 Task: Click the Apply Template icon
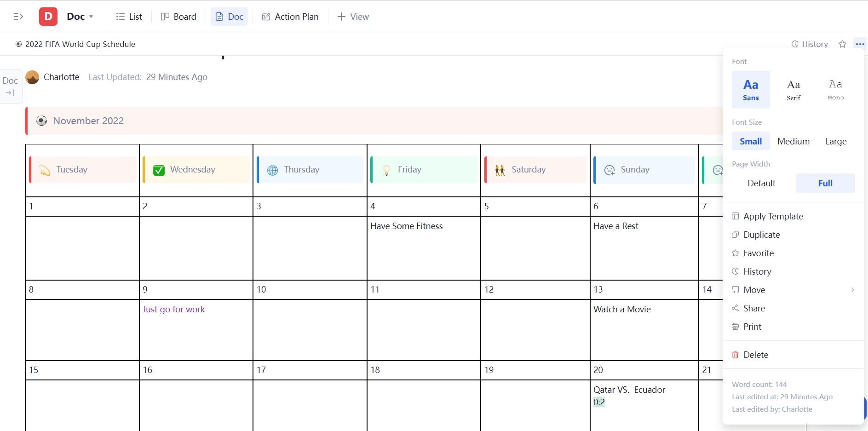(735, 216)
